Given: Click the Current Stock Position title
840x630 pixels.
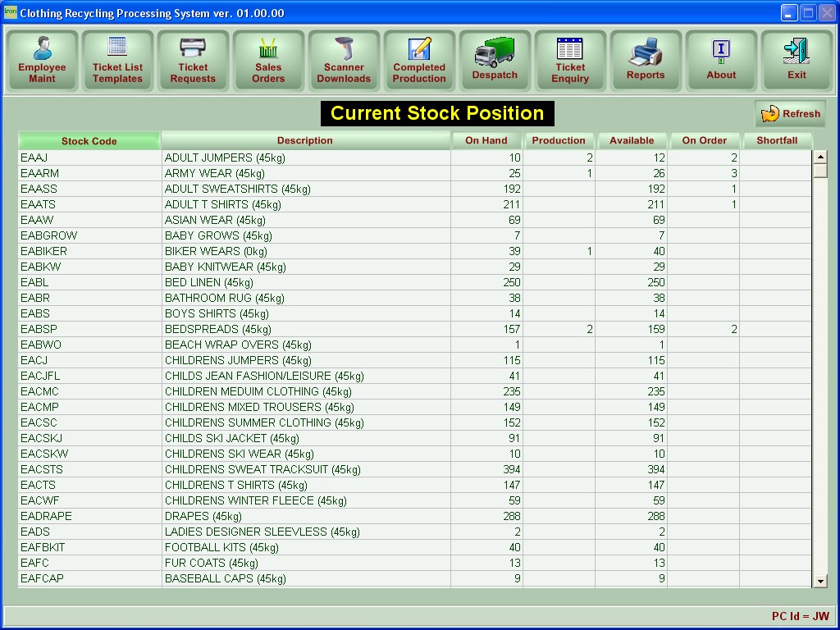Looking at the screenshot, I should click(437, 113).
